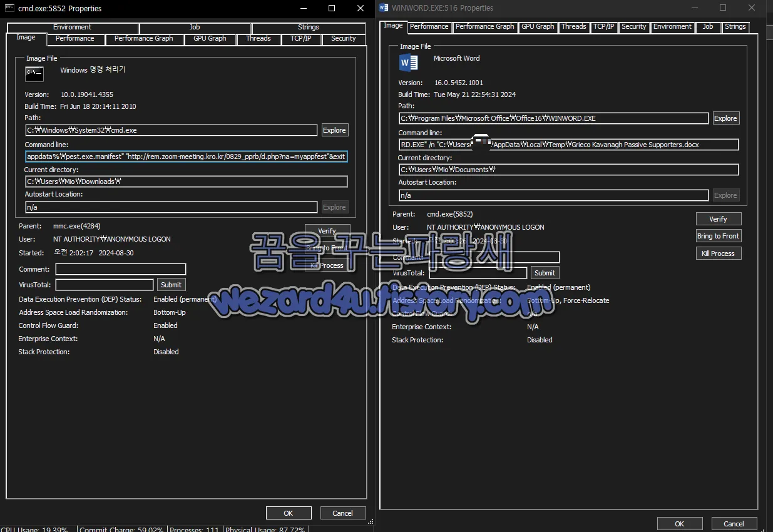The width and height of the screenshot is (773, 532).
Task: Click the cmd.exe Command line field
Action: tap(187, 156)
